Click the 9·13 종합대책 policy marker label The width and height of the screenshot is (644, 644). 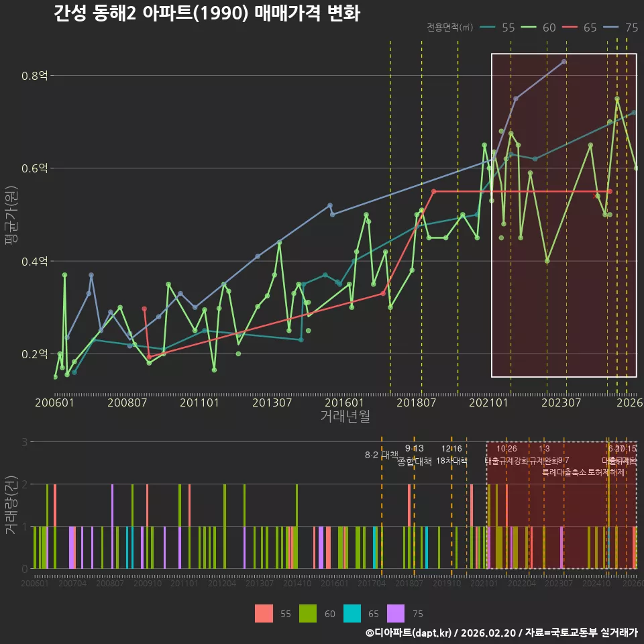coord(415,455)
